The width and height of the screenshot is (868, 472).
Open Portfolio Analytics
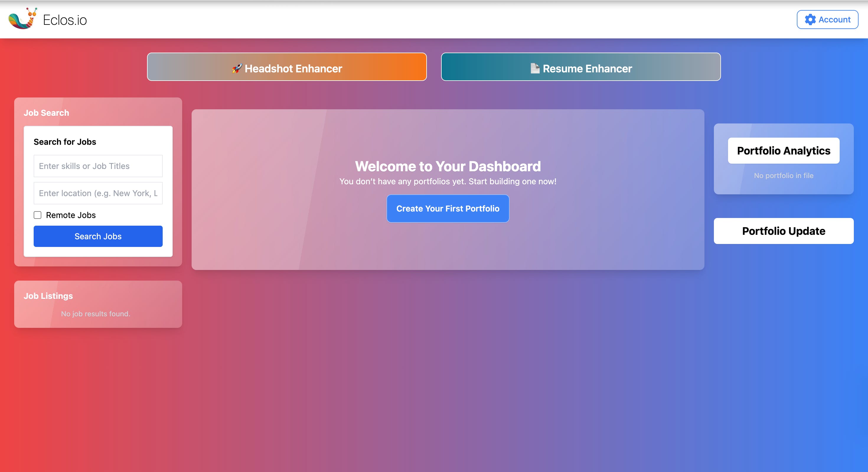coord(784,151)
